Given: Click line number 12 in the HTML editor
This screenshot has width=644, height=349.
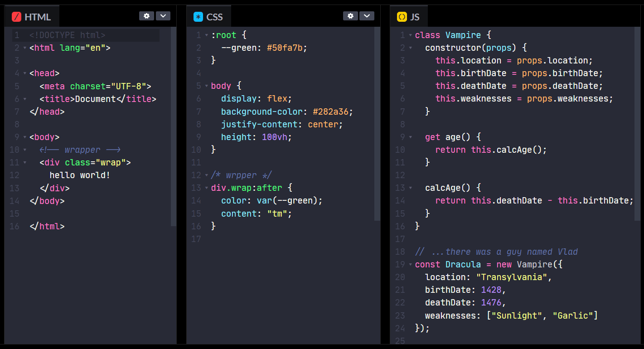Looking at the screenshot, I should pos(15,175).
